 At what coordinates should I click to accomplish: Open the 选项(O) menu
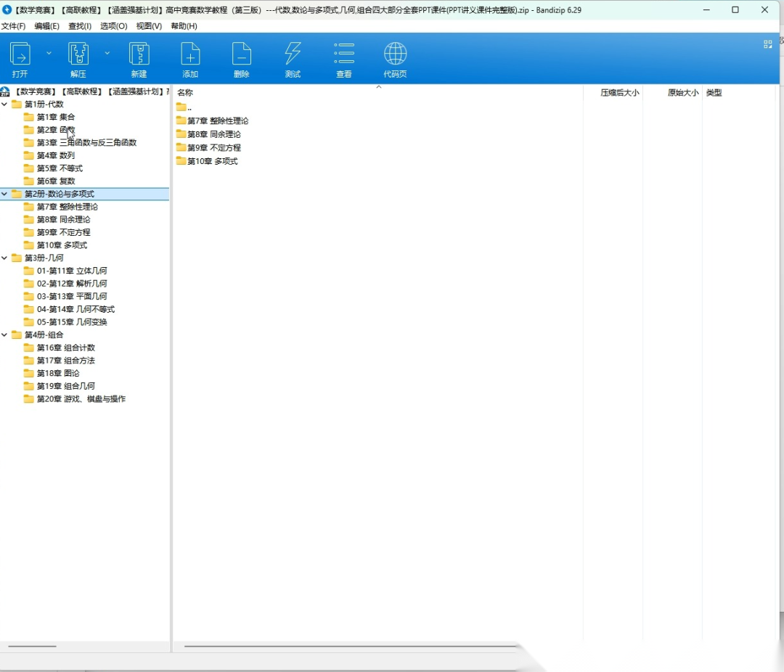(x=113, y=26)
